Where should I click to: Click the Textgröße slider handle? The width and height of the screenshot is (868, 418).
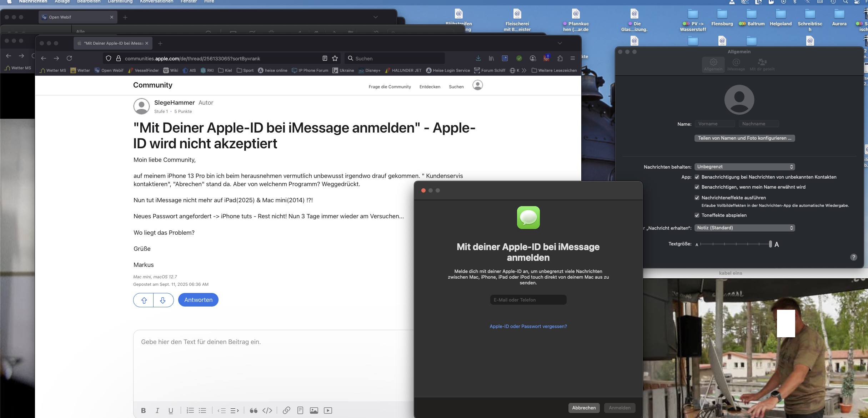coord(770,244)
